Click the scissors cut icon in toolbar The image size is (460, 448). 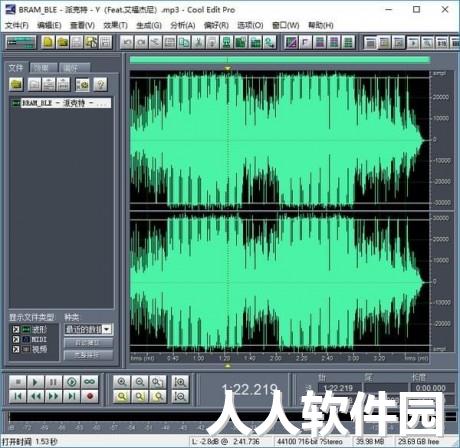(198, 42)
